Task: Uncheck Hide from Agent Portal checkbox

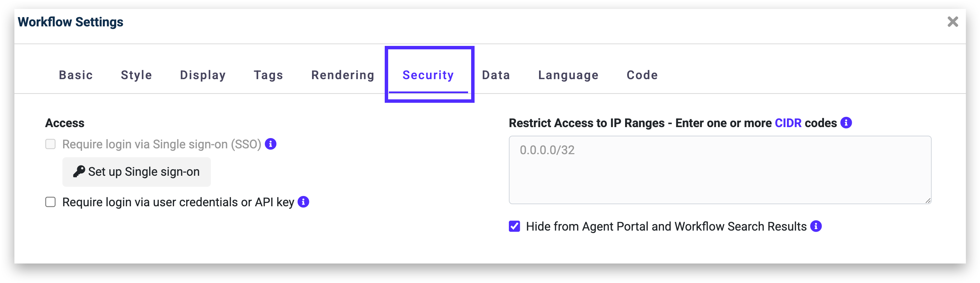Action: (x=514, y=226)
